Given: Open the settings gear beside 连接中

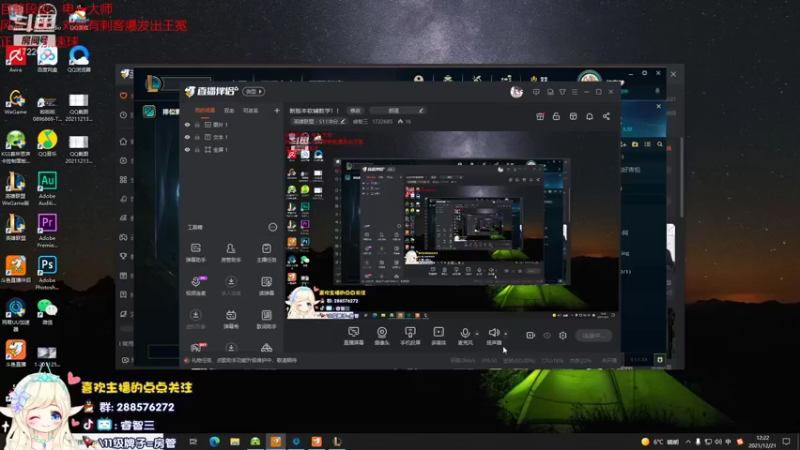Looking at the screenshot, I should tap(563, 335).
